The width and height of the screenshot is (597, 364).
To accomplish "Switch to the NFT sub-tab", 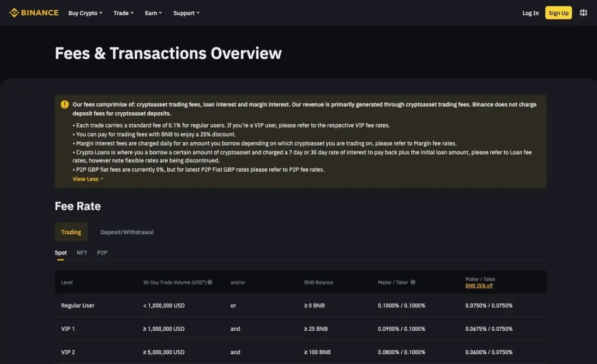I will [x=82, y=252].
